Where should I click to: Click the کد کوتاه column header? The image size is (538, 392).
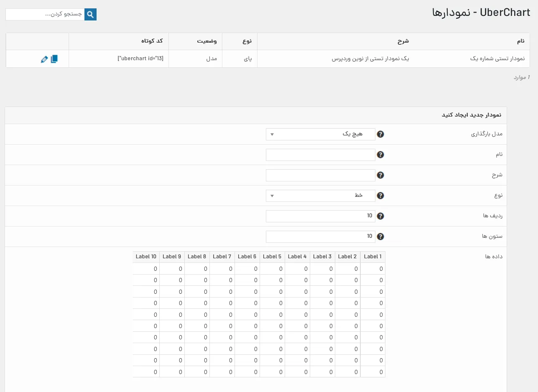pyautogui.click(x=152, y=41)
